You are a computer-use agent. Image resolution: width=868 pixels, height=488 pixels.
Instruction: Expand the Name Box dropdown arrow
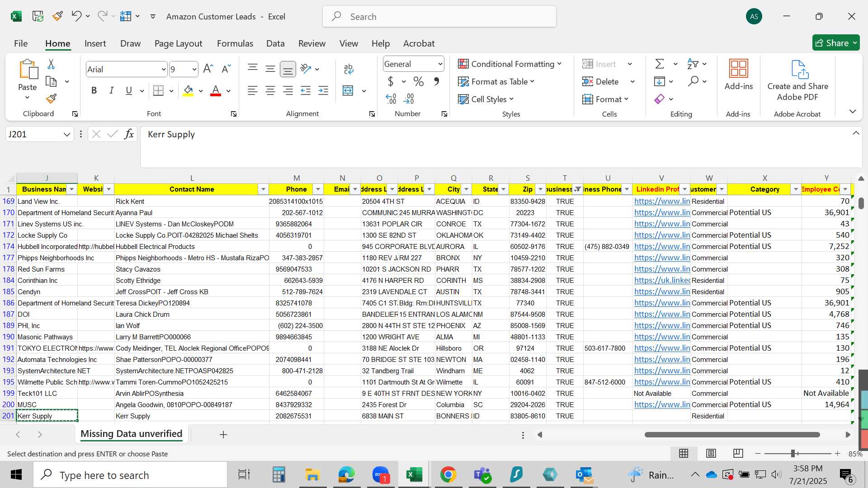click(67, 134)
